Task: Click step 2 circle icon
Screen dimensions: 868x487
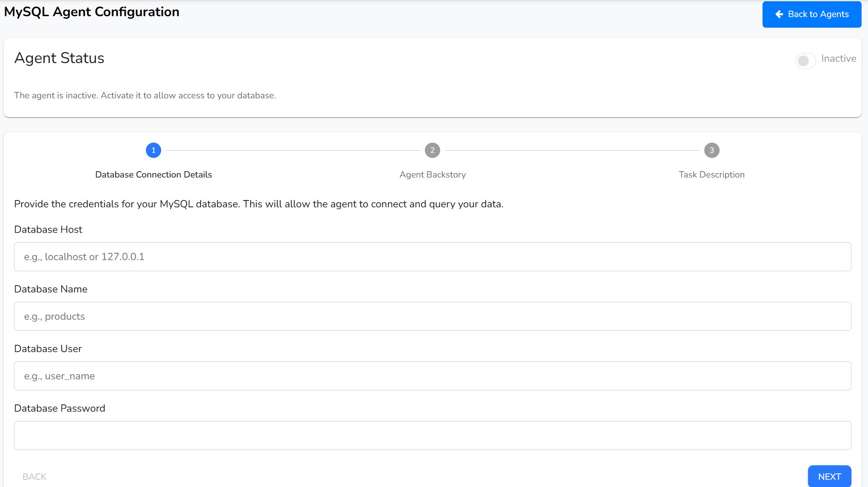Action: point(432,150)
